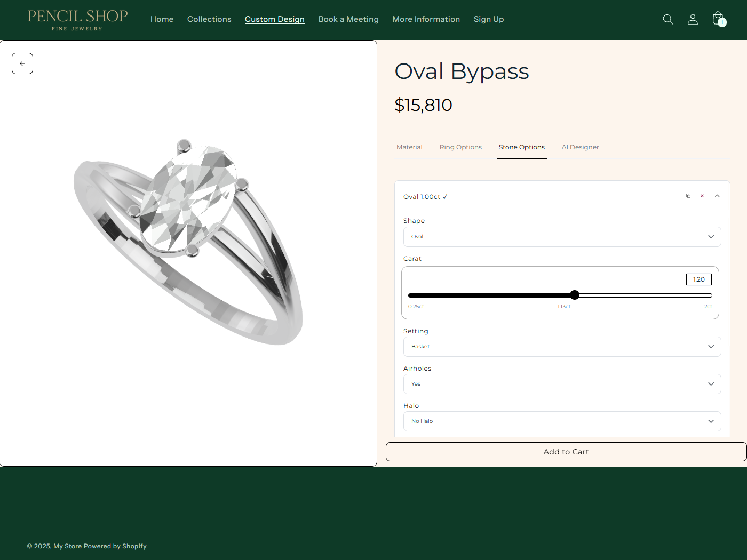Open the shopping cart bag icon
747x560 pixels.
[x=717, y=18]
